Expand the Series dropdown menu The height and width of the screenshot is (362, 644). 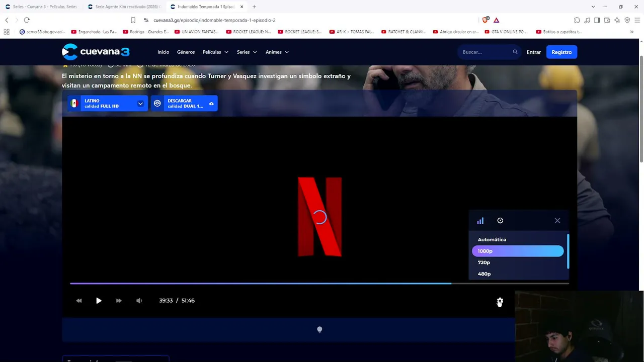(x=247, y=52)
